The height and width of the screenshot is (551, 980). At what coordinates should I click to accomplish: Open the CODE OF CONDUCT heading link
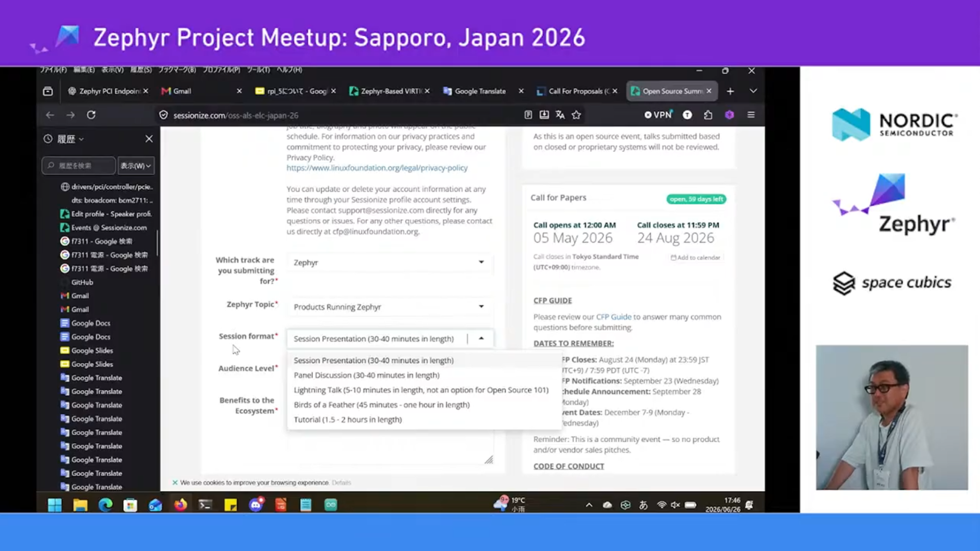(569, 466)
